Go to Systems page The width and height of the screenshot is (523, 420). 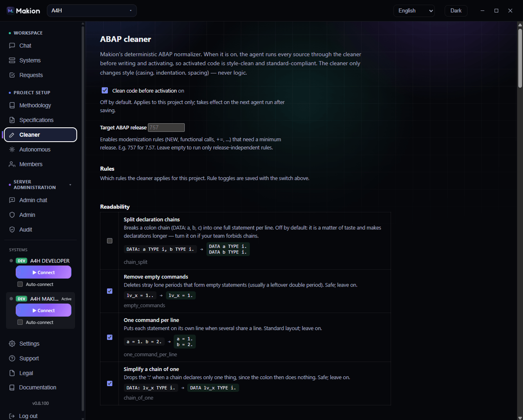pos(40,60)
